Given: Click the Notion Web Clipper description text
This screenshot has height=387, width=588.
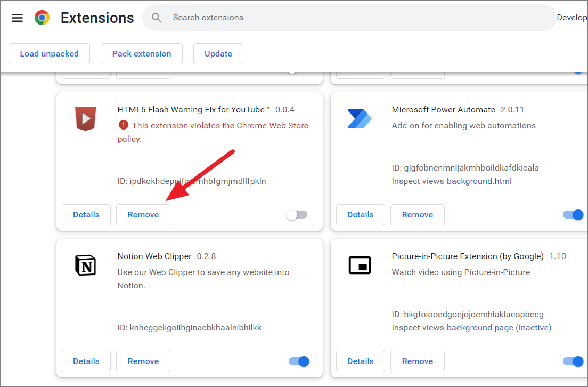Looking at the screenshot, I should 203,279.
